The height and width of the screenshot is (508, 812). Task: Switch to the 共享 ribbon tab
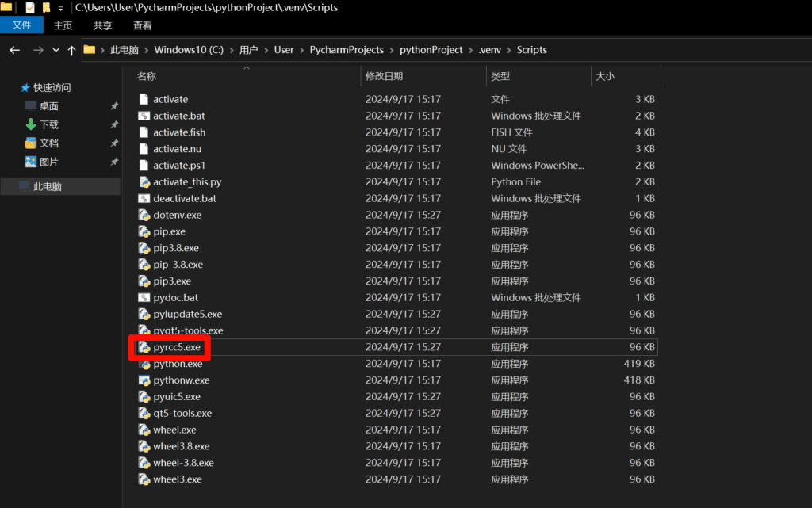(103, 25)
